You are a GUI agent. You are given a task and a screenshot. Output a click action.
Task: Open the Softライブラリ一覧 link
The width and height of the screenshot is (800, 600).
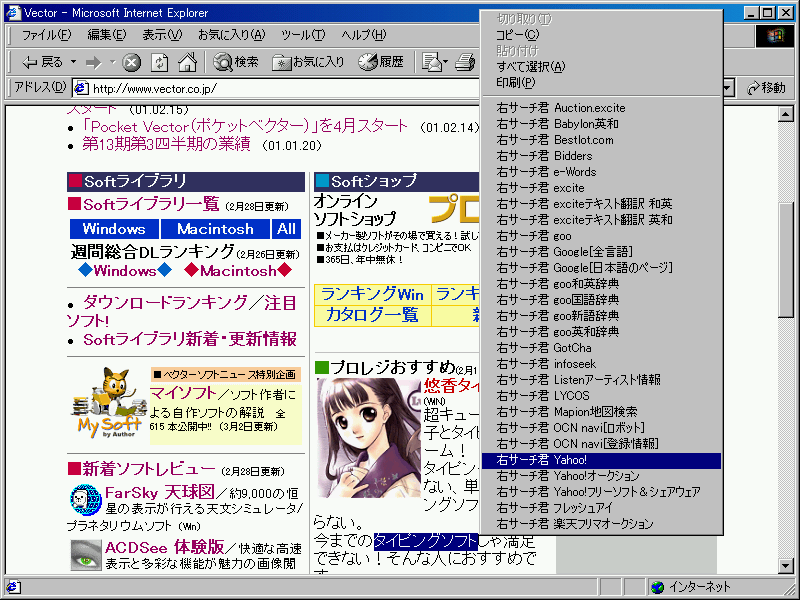coord(151,205)
